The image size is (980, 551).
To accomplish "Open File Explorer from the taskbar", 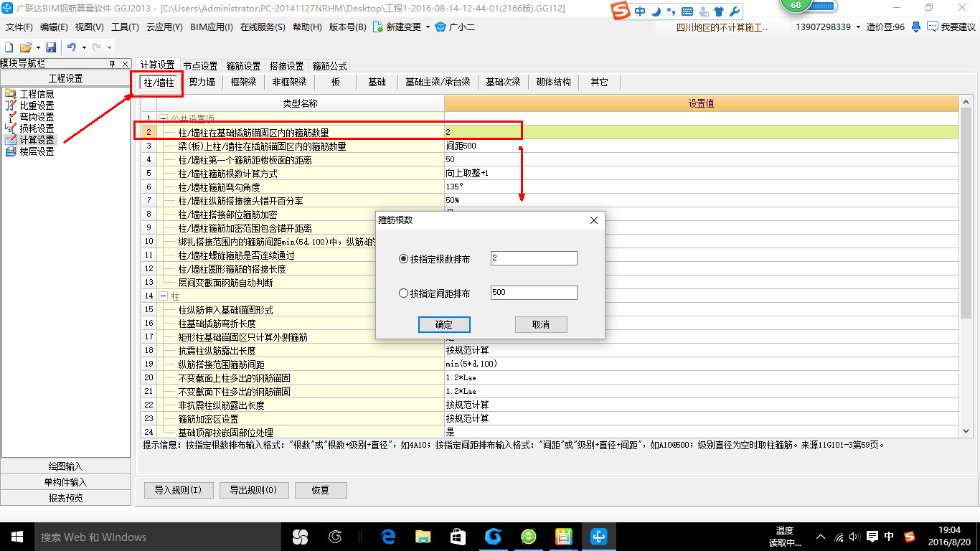I will click(x=423, y=537).
